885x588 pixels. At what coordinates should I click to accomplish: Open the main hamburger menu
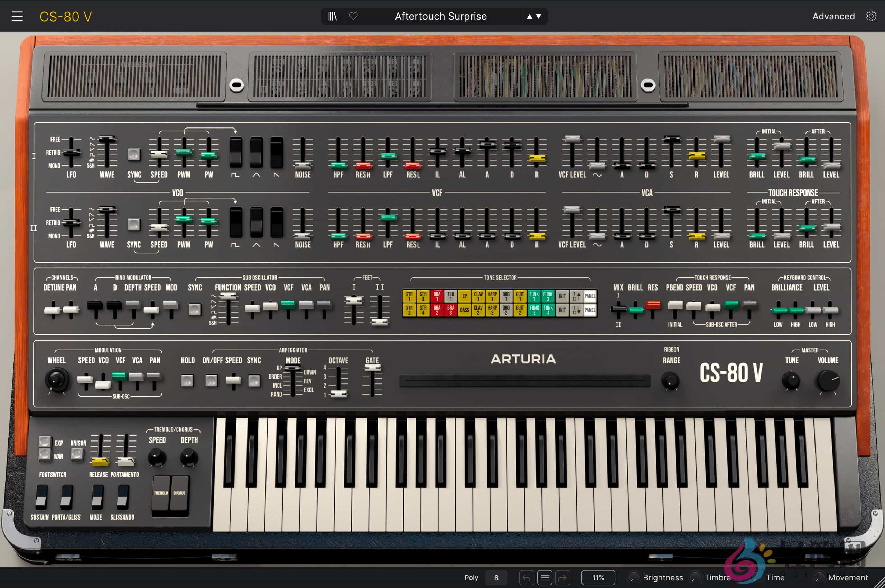click(x=17, y=16)
